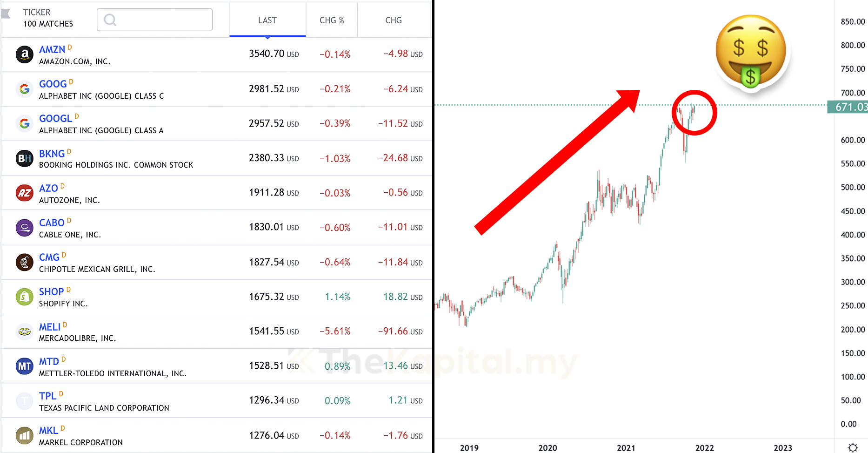This screenshot has width=868, height=453.
Task: Click the flag icon beside TICKER
Action: tap(6, 14)
